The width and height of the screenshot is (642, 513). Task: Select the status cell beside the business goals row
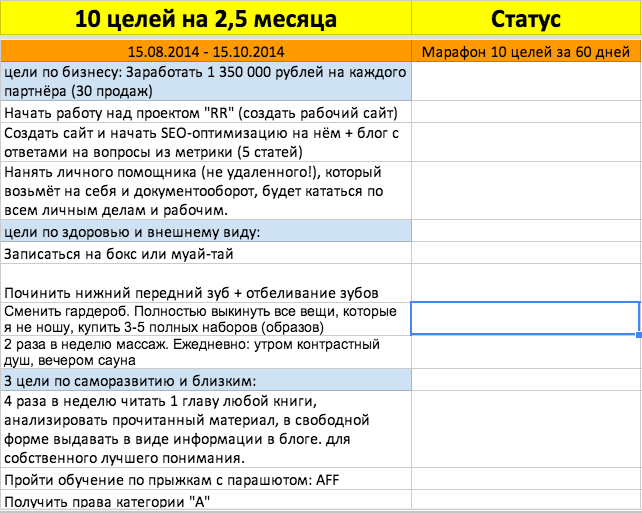pos(526,81)
